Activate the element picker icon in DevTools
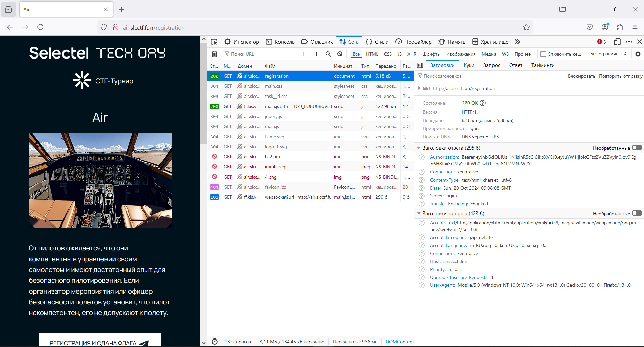 click(x=214, y=42)
